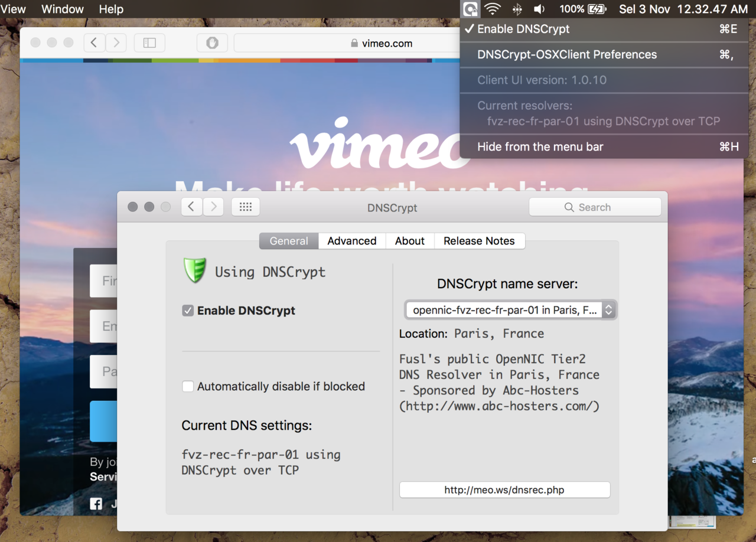Open the Release Notes tab
The width and height of the screenshot is (756, 542).
pos(479,241)
